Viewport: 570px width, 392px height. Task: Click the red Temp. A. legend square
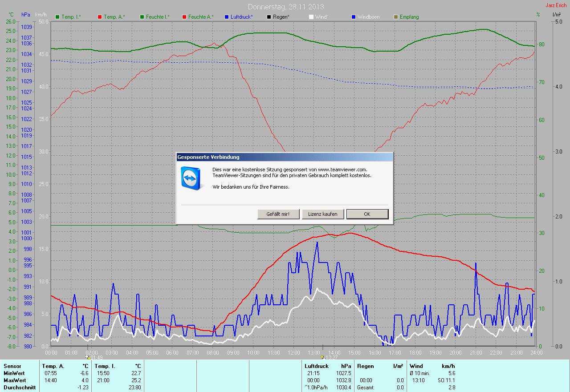coord(100,17)
